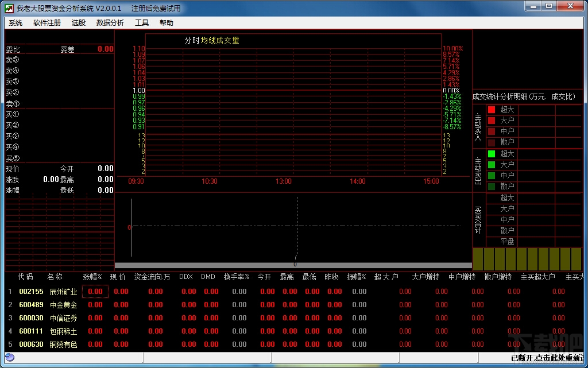The image size is (588, 368).
Task: Open the 帮助 menu
Action: 166,23
